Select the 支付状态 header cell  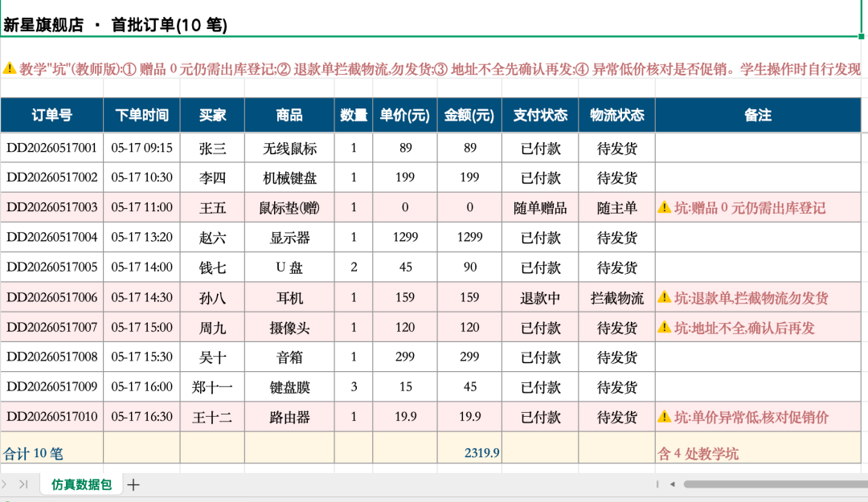point(540,115)
